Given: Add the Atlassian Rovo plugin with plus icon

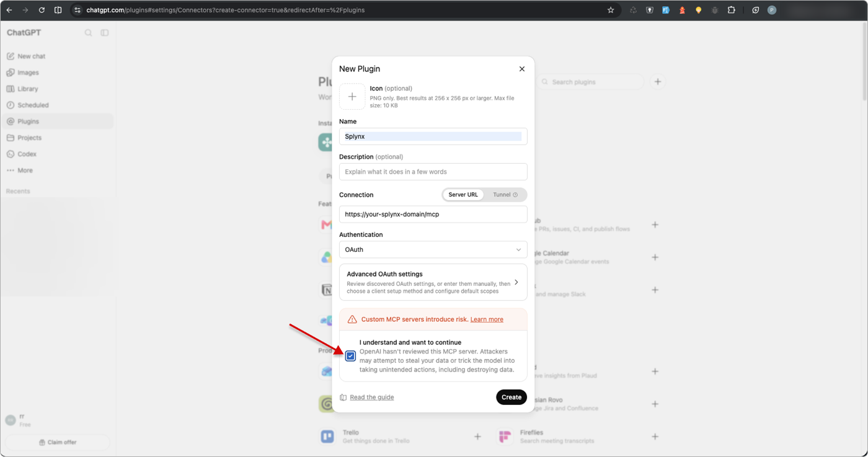Looking at the screenshot, I should 655,404.
